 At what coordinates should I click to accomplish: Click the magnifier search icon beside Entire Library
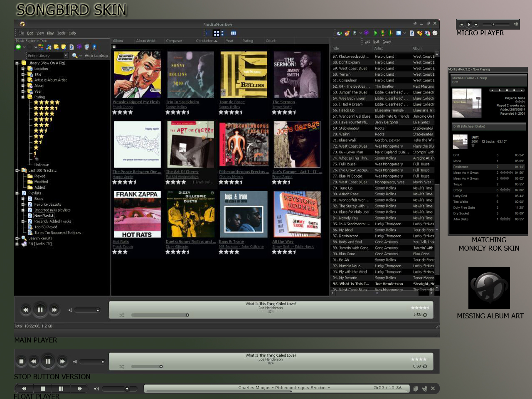point(75,55)
